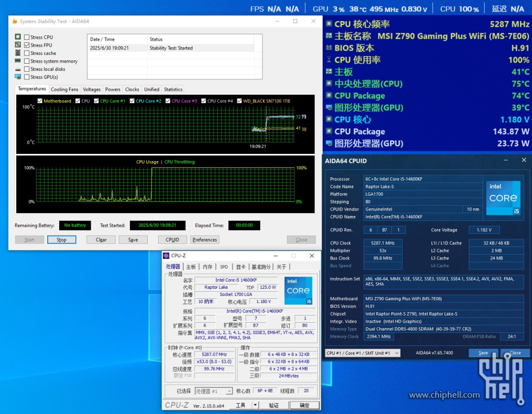Viewport: 532px width, 414px height.
Task: Click the CPU Package wattage icon
Action: 329,131
